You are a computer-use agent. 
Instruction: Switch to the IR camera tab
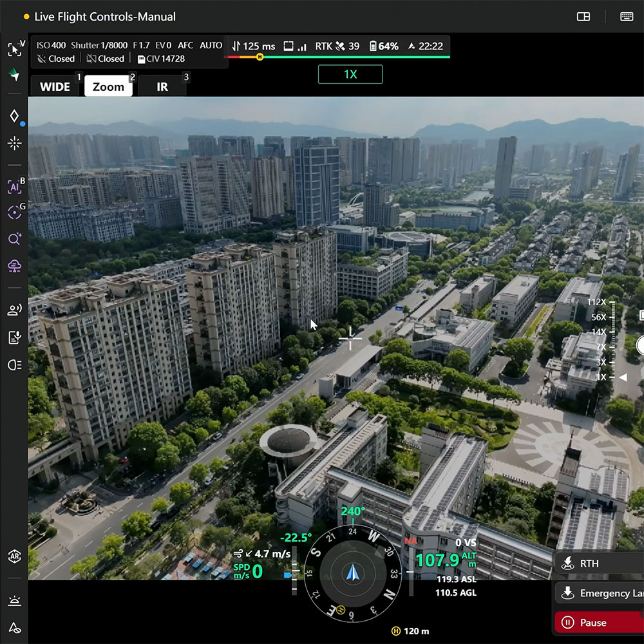pyautogui.click(x=162, y=87)
